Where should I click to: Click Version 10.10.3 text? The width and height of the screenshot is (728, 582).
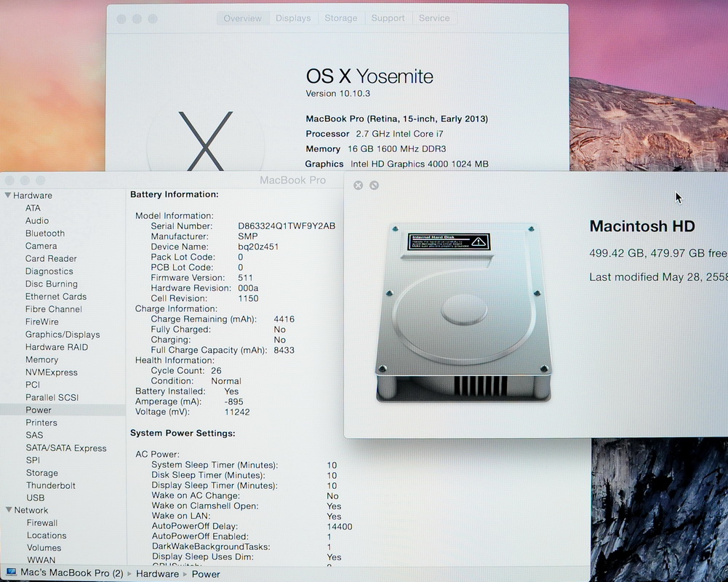[x=337, y=93]
